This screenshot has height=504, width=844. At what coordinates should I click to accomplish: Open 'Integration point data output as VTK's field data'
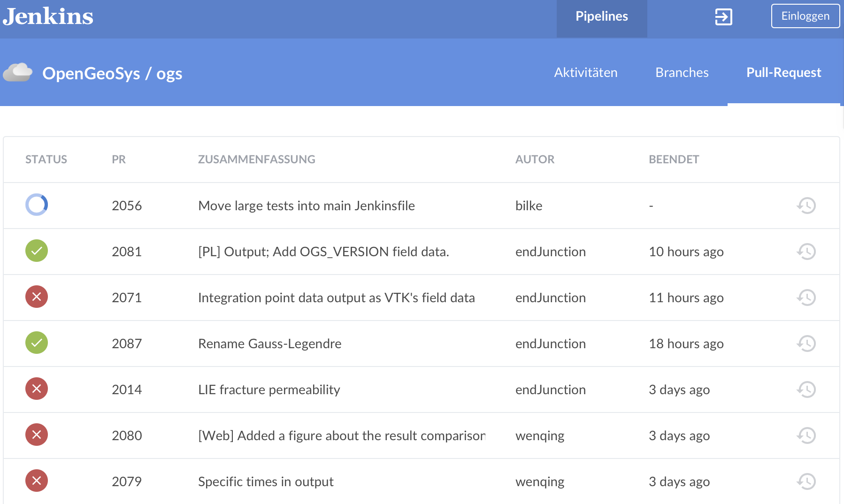click(x=337, y=298)
